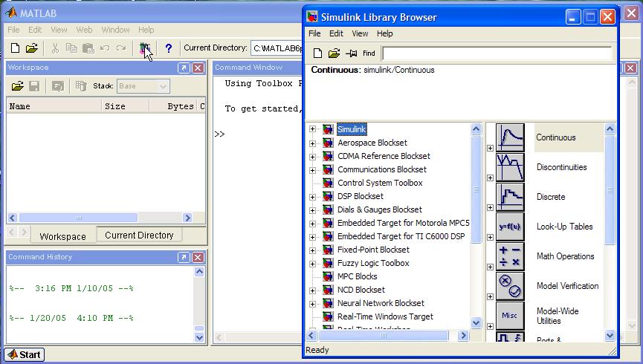643x364 pixels.
Task: Open Help menu in Simulink Library Browser
Action: pos(384,33)
